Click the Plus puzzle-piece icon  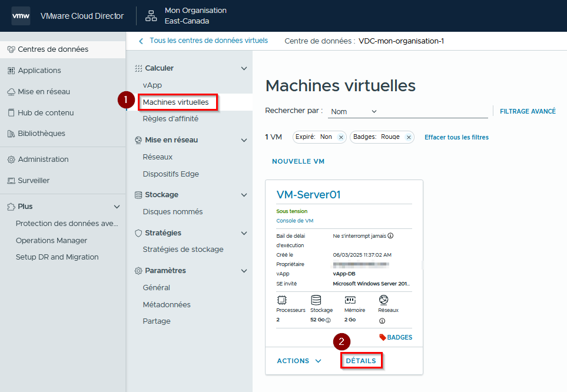pos(11,207)
